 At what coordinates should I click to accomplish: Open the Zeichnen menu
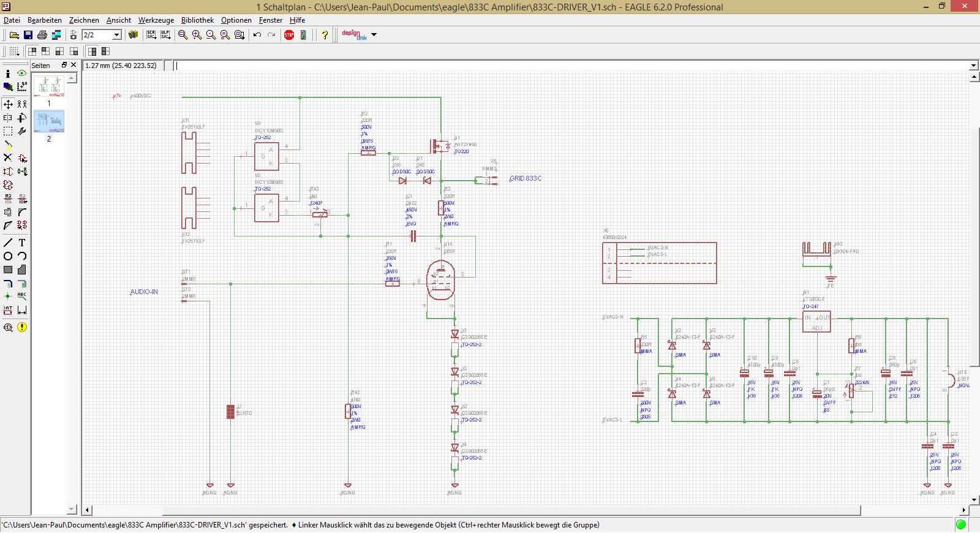(x=84, y=20)
